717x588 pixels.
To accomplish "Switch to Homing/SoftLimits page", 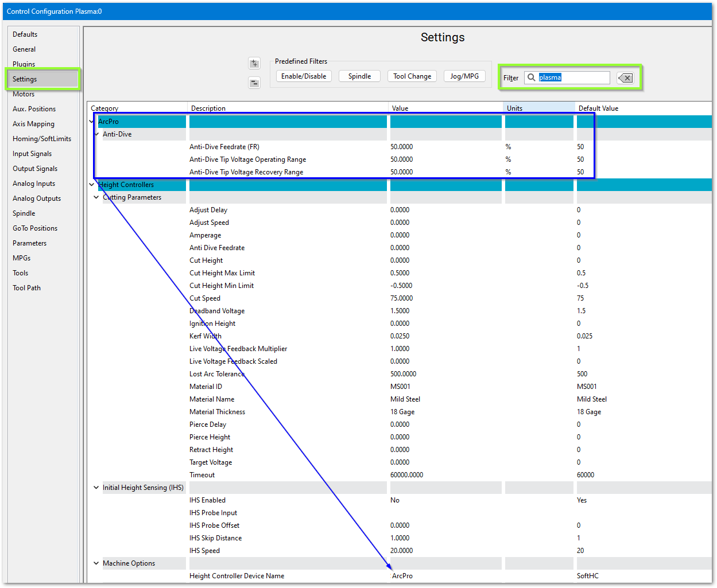I will 42,139.
